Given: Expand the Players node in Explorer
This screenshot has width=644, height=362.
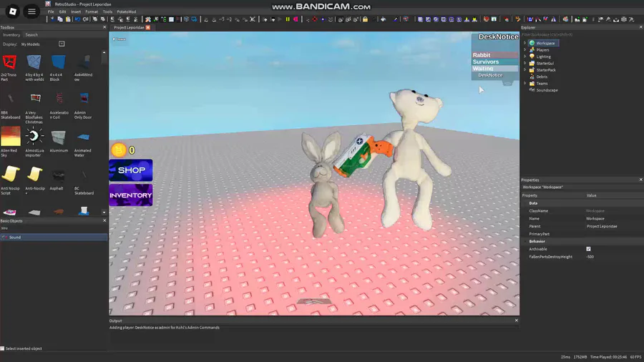Looking at the screenshot, I should pos(525,49).
